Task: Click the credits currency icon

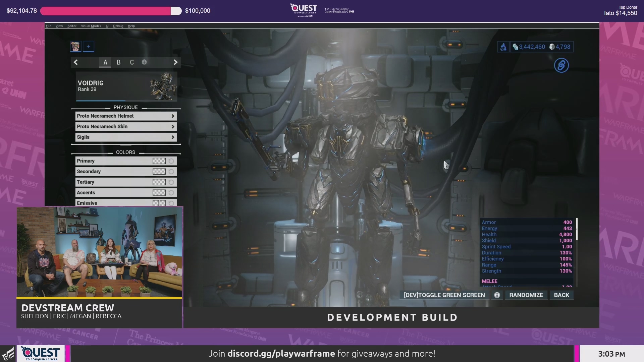Action: (x=515, y=47)
